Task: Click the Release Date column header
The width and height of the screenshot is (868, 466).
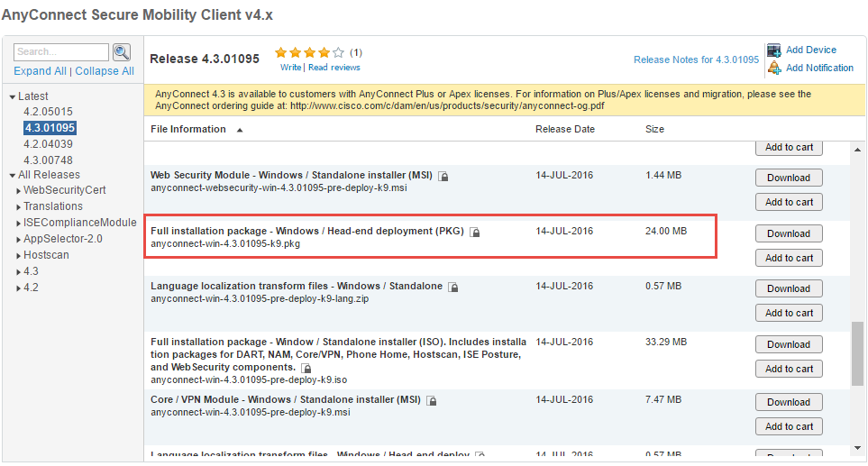Action: [x=564, y=129]
